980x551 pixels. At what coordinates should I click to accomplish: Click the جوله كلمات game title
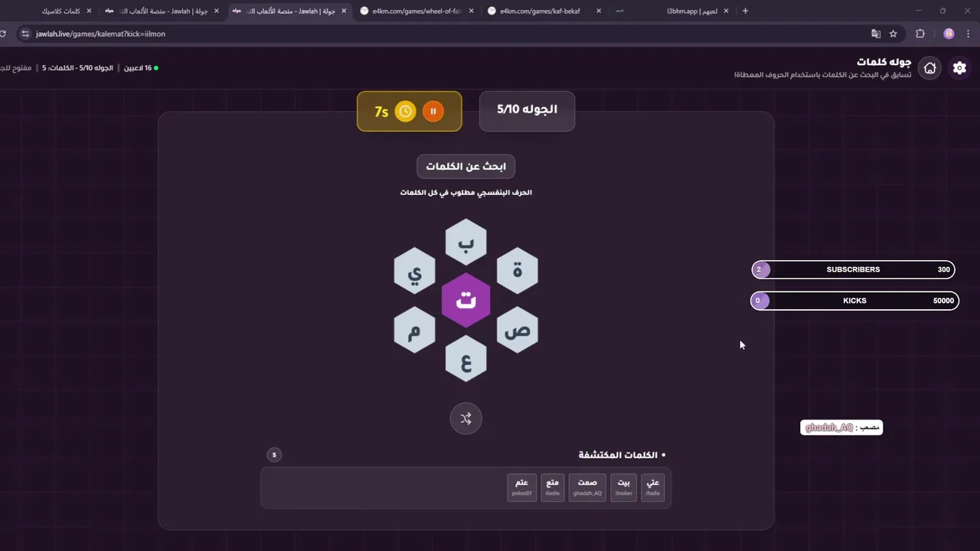tap(884, 61)
